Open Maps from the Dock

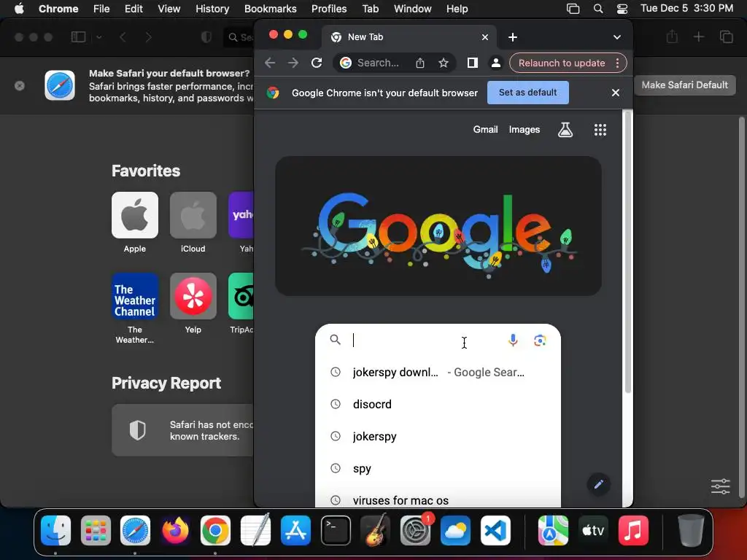click(553, 531)
